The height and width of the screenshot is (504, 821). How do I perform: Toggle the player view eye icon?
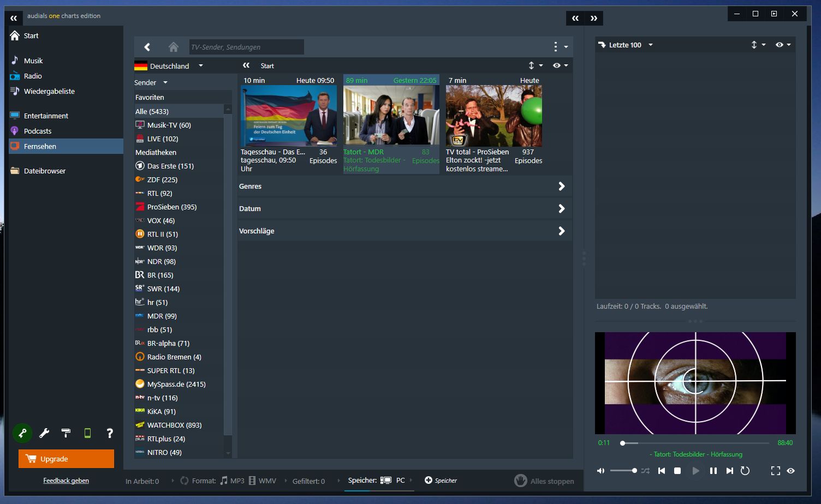click(790, 471)
